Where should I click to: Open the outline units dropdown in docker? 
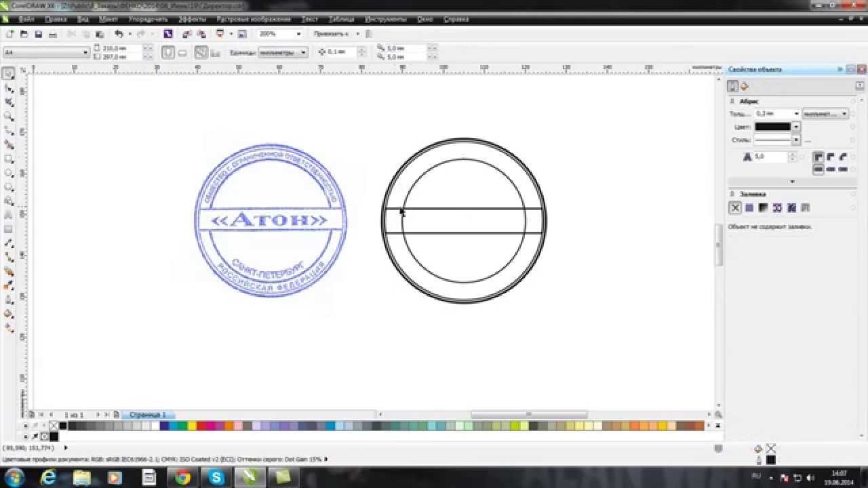(825, 114)
